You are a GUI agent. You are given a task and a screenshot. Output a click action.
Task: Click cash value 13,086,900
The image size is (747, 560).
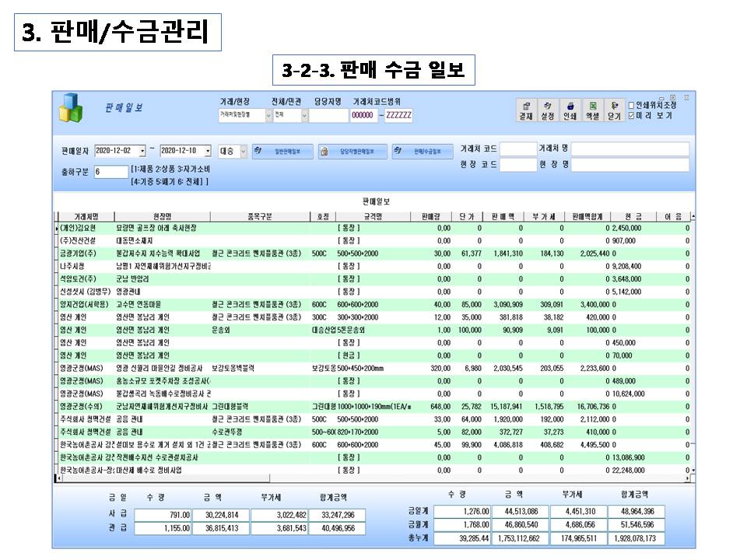point(628,457)
